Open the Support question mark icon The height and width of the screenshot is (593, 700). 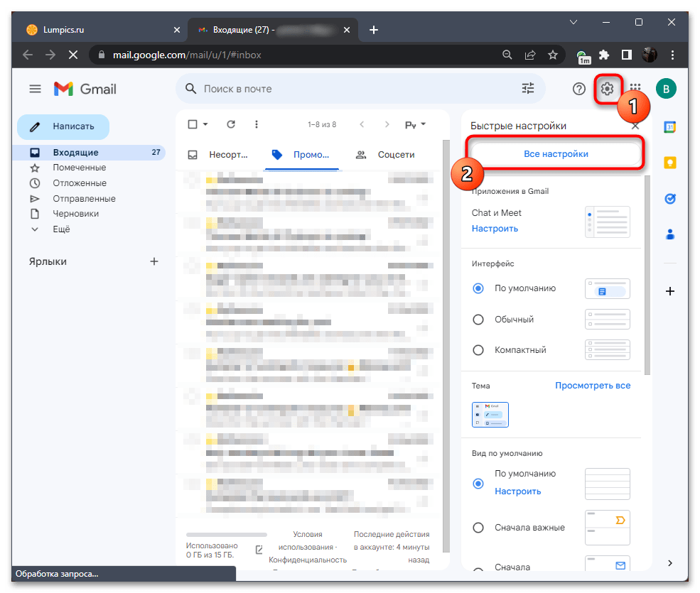579,89
